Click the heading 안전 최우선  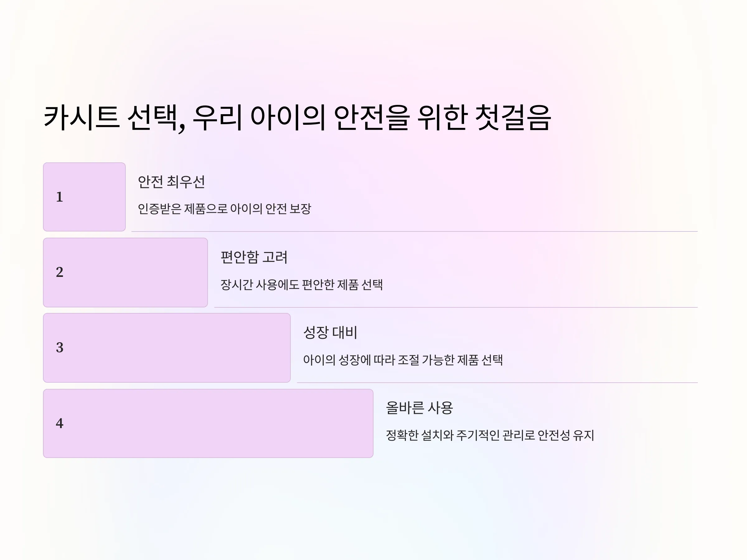click(171, 182)
